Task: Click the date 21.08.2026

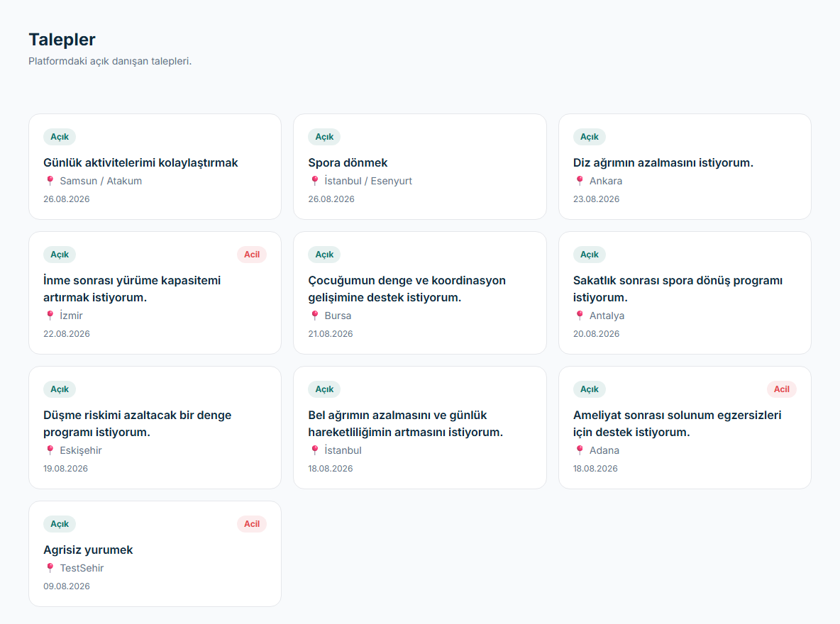Action: 331,334
